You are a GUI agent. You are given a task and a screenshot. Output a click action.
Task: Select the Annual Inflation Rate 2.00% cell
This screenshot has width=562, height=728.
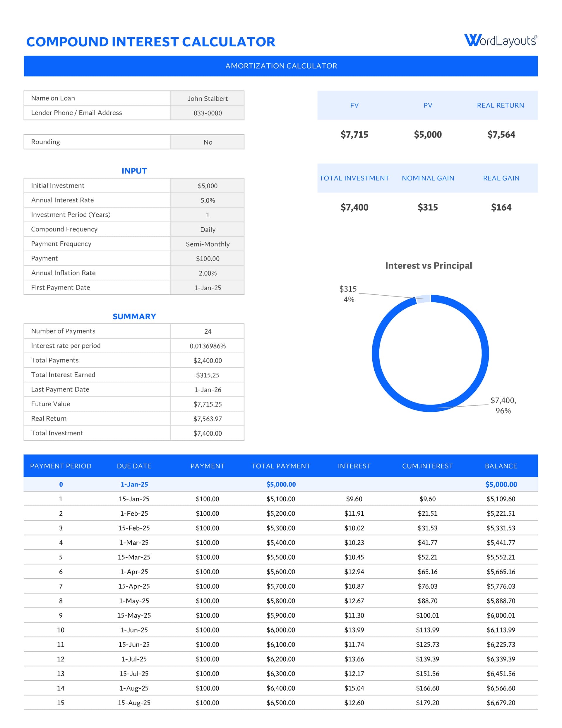point(207,273)
